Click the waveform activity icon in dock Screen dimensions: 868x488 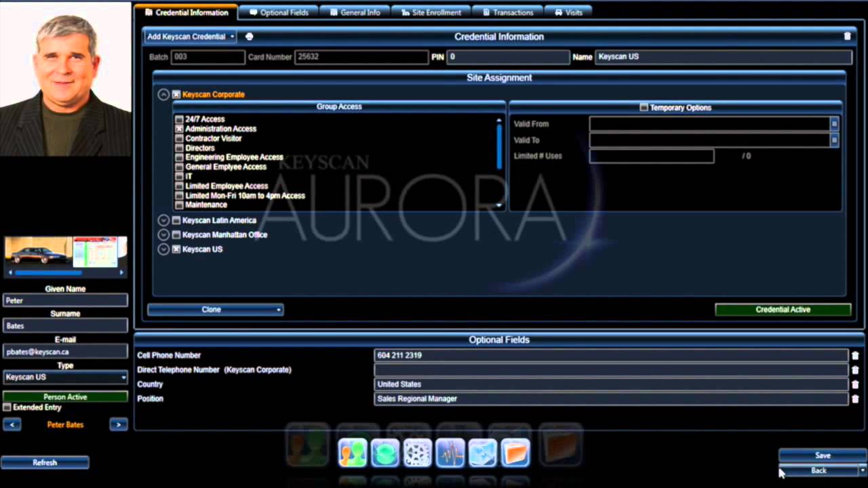450,453
